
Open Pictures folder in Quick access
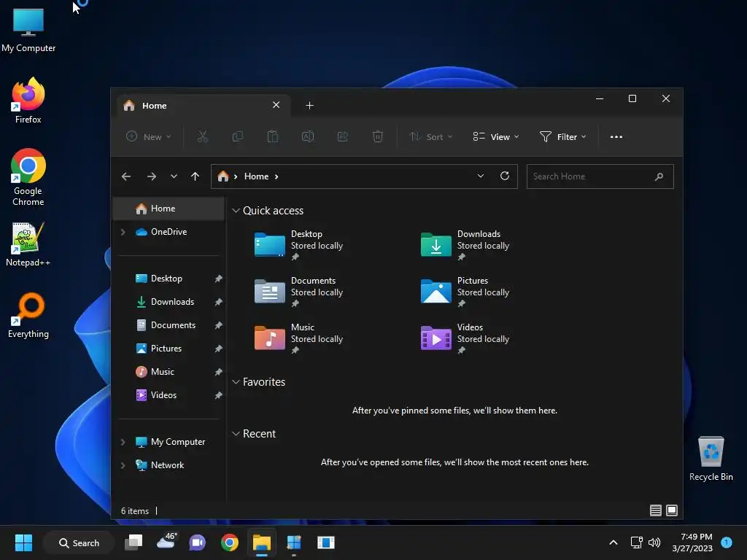coord(465,292)
